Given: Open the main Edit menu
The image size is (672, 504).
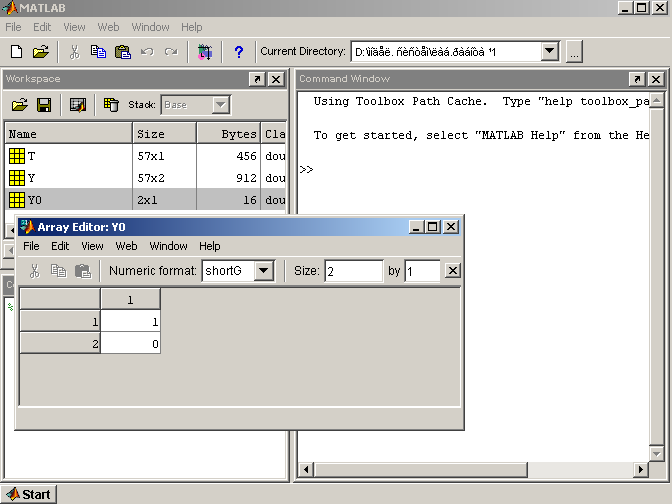Looking at the screenshot, I should 42,27.
